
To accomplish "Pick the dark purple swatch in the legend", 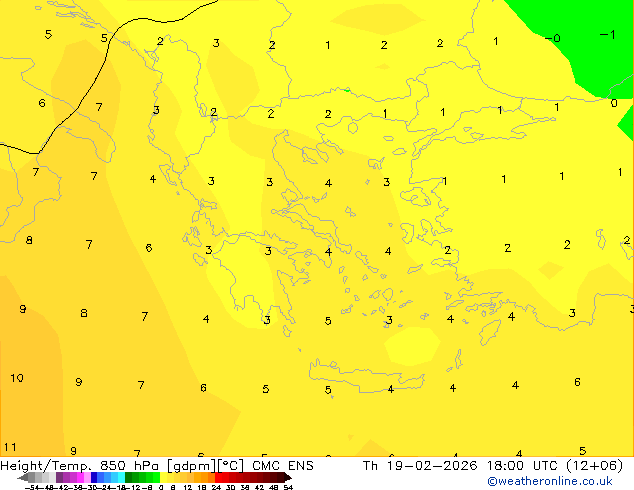I will [59, 477].
